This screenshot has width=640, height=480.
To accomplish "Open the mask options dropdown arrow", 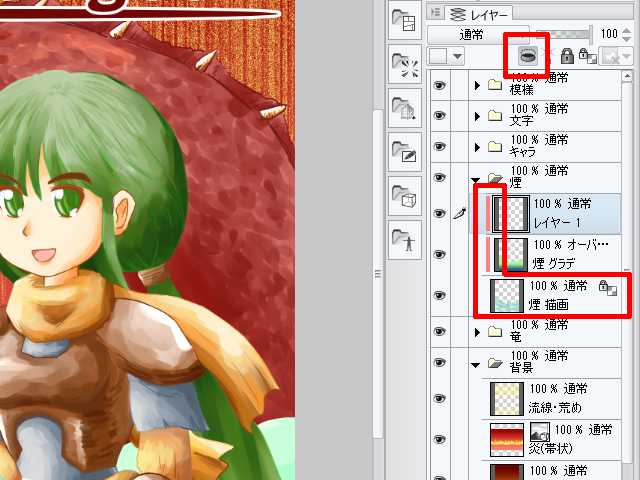I will [627, 56].
